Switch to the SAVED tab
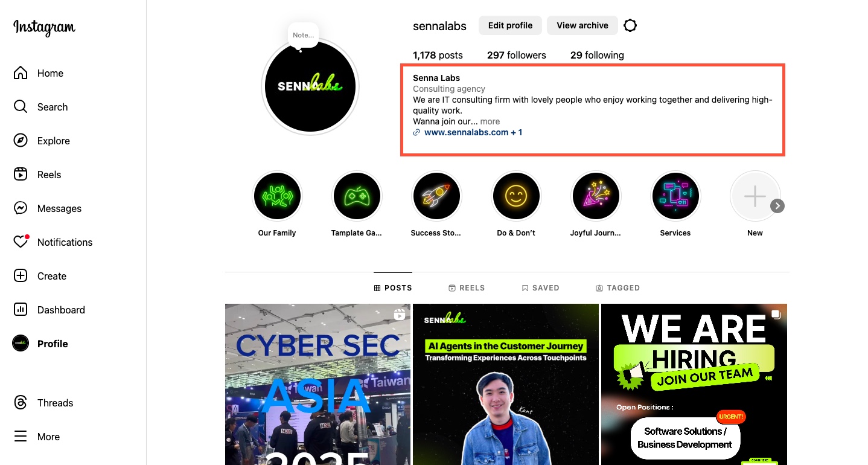 [540, 288]
